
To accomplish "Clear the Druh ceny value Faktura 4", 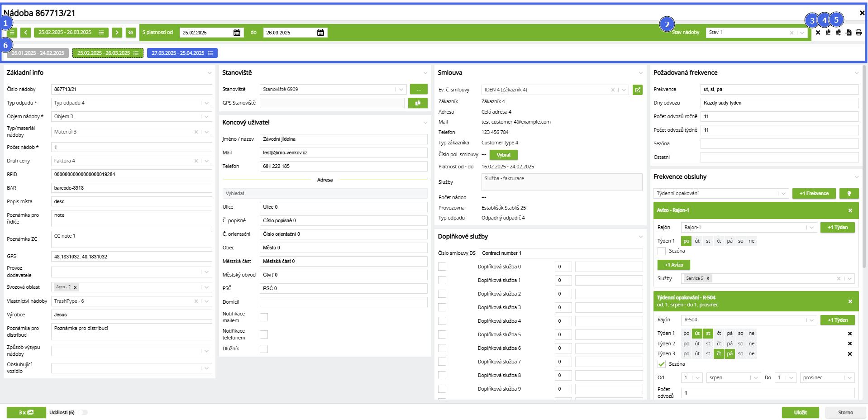I will click(196, 161).
